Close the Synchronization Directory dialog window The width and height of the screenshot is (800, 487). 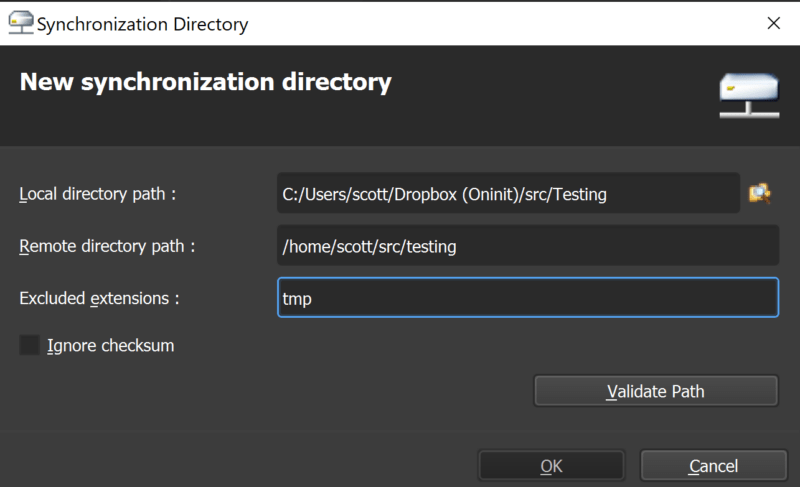(x=773, y=22)
